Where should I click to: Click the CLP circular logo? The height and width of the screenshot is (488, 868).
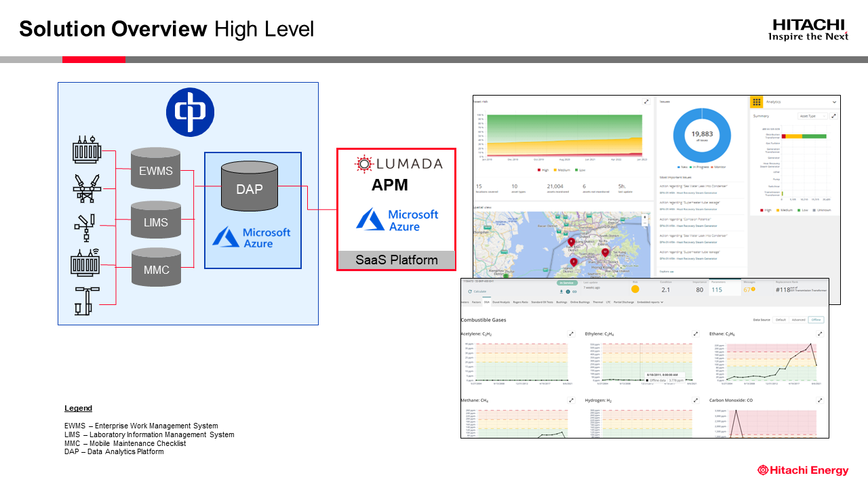(191, 113)
